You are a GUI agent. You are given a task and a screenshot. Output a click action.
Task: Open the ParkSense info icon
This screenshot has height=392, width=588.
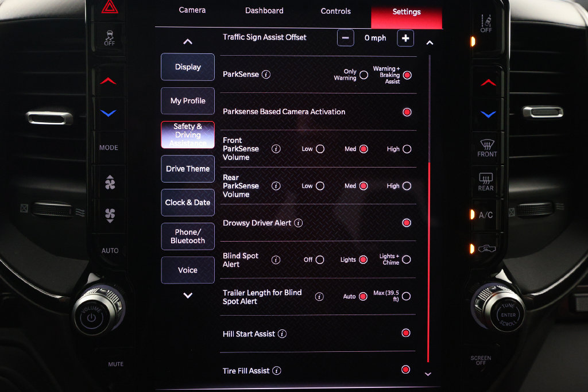[266, 74]
